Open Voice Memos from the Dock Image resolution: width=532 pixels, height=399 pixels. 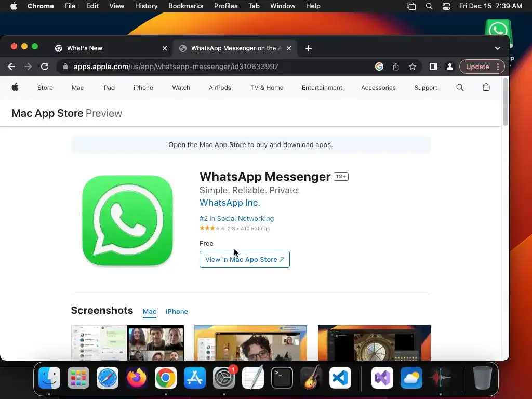441,378
